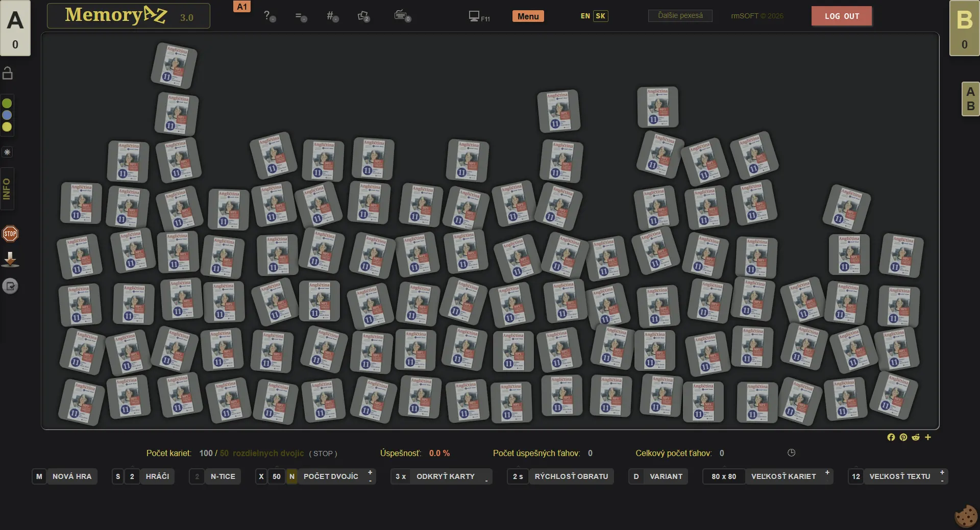Image resolution: width=980 pixels, height=530 pixels.
Task: Click the keyboard icon in top toolbar
Action: coord(402,16)
